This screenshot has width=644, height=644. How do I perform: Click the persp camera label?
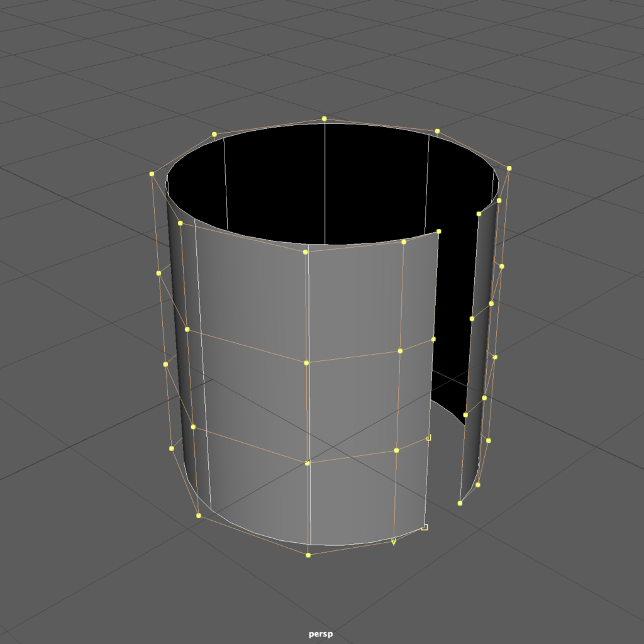[x=320, y=634]
